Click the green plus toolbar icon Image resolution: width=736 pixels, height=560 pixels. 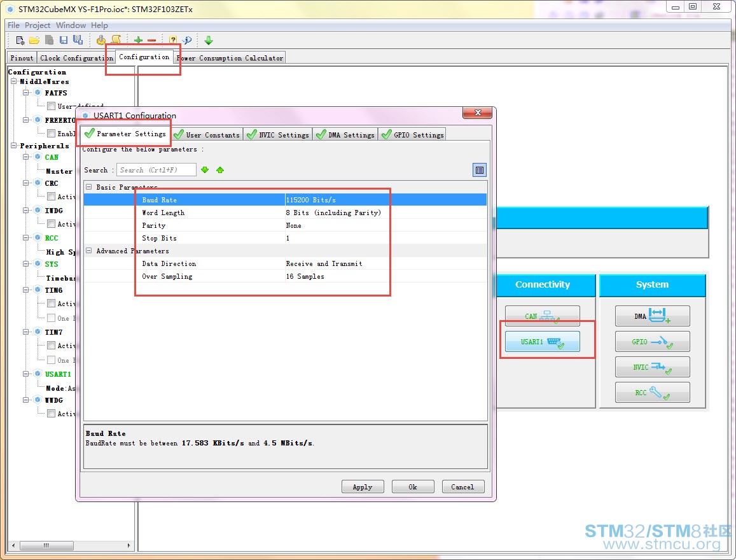tap(138, 40)
